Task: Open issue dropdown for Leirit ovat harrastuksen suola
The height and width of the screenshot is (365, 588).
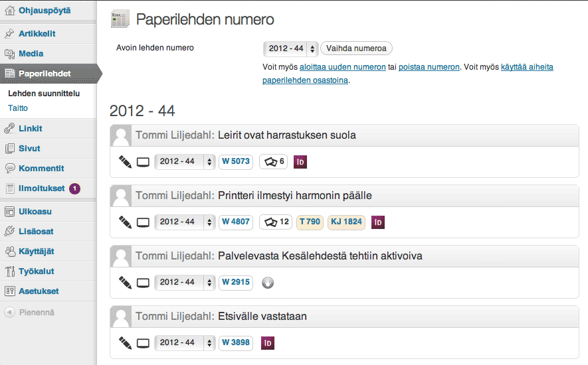Action: (185, 161)
